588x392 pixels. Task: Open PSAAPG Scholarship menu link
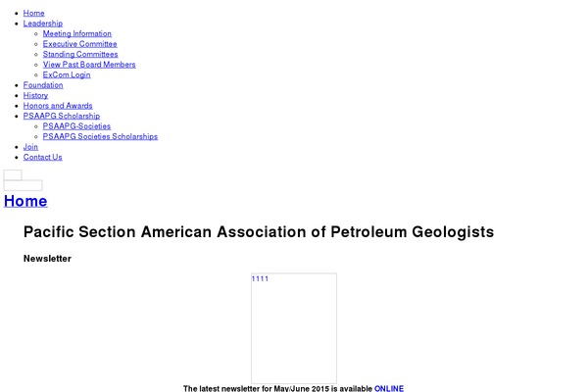62,116
